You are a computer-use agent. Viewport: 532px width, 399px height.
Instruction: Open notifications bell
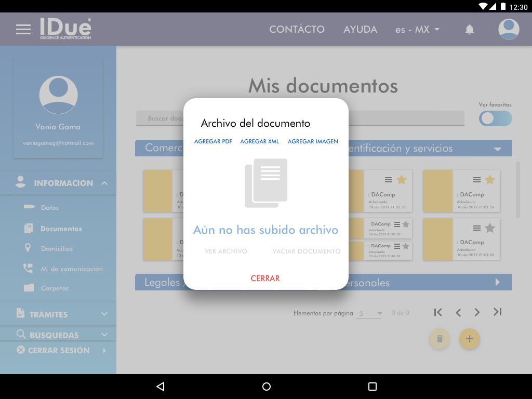pos(469,30)
